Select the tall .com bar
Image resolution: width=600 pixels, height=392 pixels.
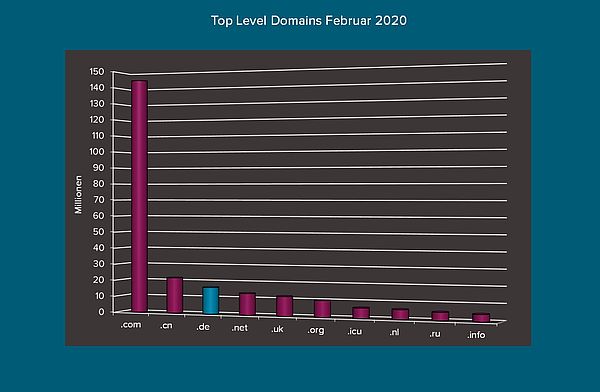139,196
